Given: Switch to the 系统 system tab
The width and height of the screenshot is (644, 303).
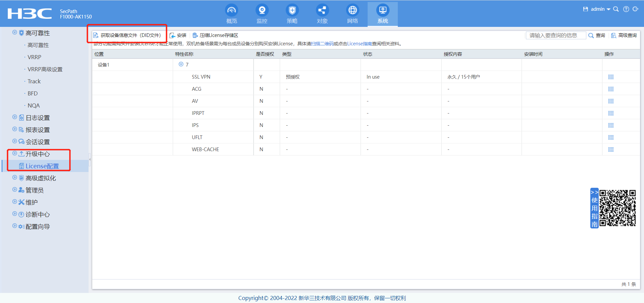Looking at the screenshot, I should point(382,14).
